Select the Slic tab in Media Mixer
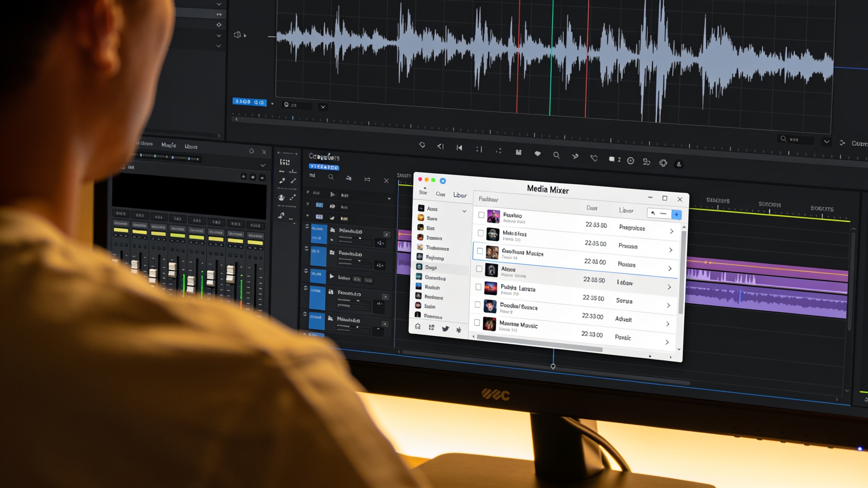 point(423,192)
